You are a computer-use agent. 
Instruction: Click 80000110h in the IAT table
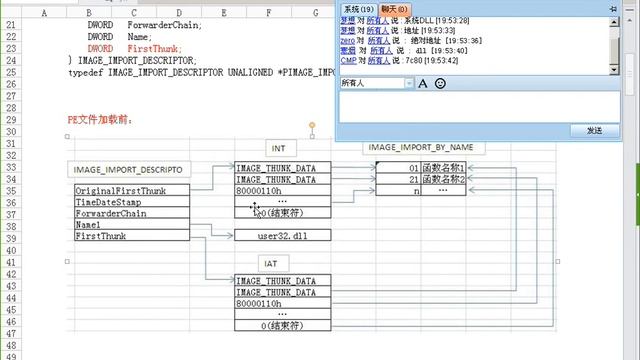282,304
